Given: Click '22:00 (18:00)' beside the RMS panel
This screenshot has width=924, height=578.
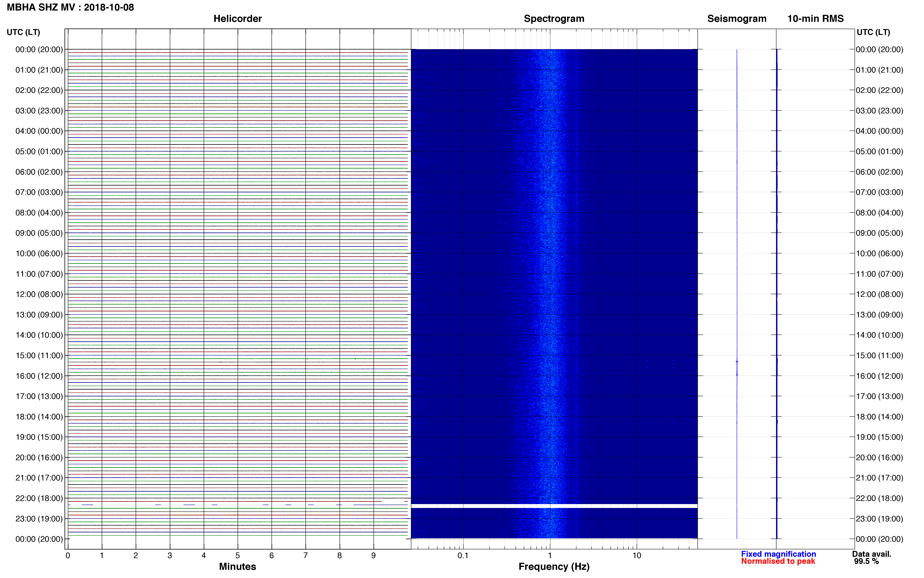Looking at the screenshot, I should [879, 498].
